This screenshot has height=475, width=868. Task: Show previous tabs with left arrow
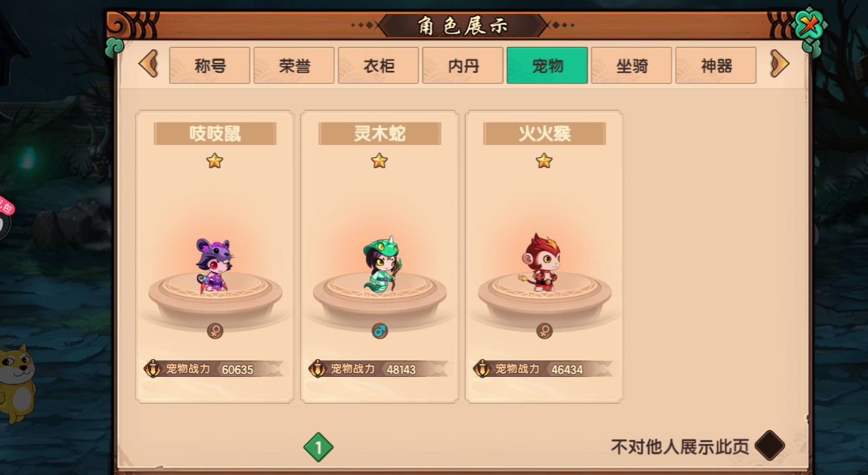pos(148,64)
